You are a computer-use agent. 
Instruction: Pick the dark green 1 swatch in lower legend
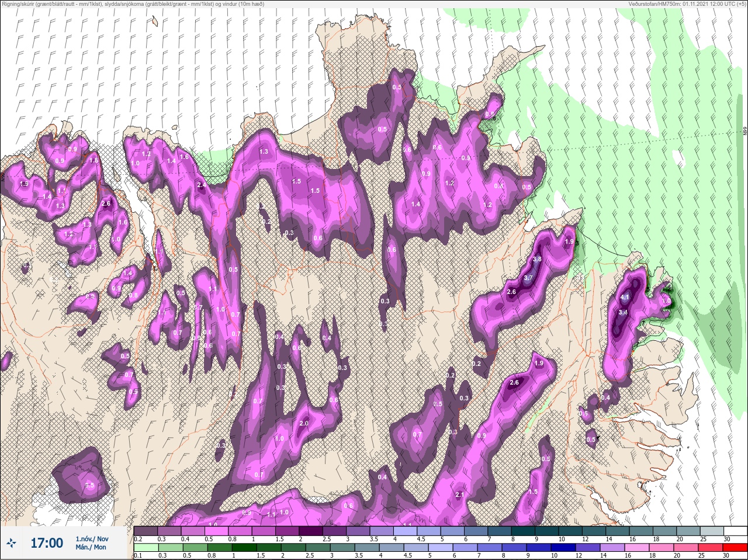coord(245,548)
